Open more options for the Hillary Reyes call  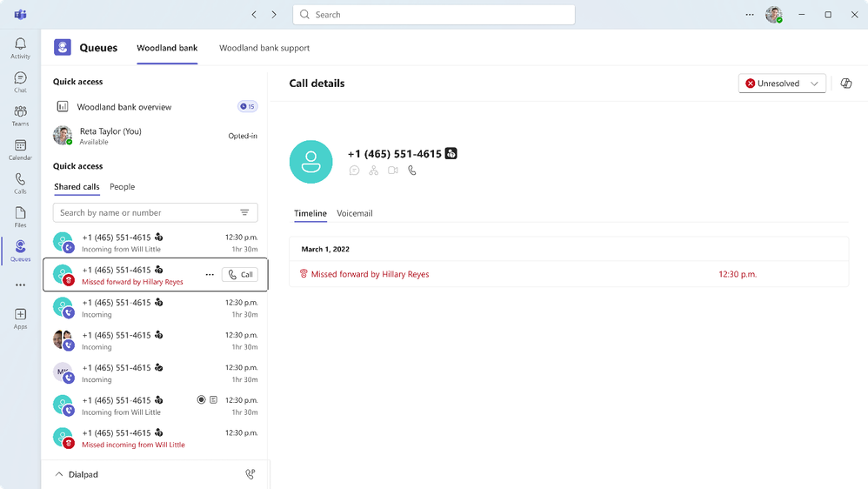pos(210,275)
